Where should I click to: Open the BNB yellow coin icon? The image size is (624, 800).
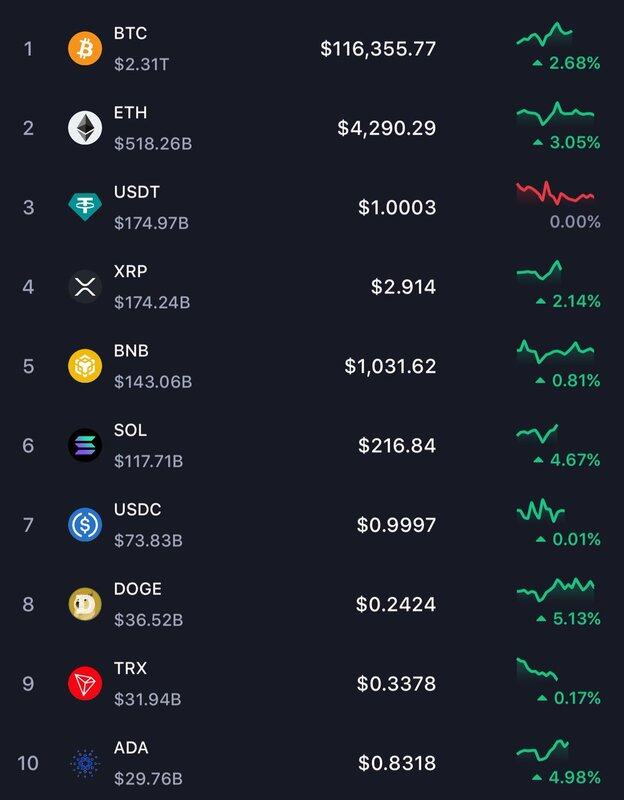[x=85, y=366]
